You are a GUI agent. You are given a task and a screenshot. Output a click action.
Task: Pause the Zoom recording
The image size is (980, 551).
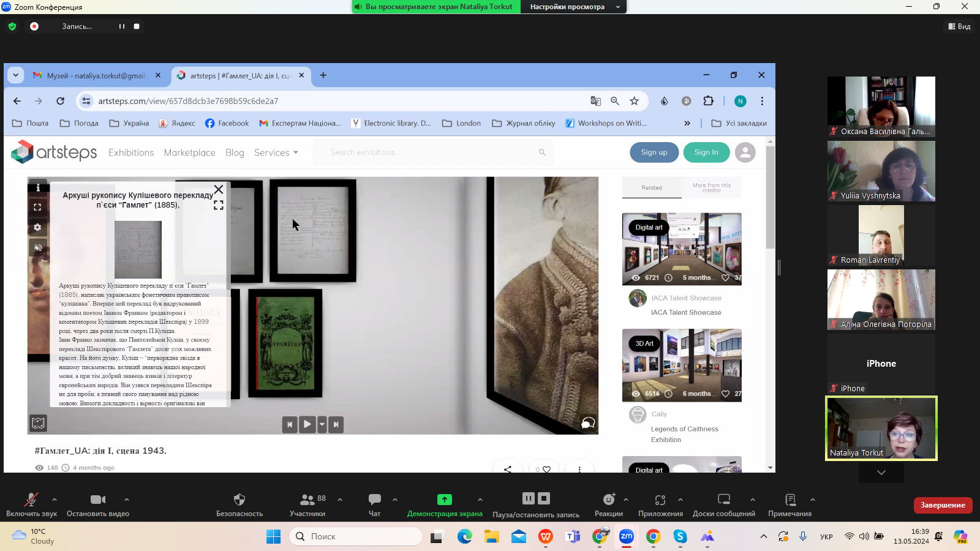coord(122,26)
